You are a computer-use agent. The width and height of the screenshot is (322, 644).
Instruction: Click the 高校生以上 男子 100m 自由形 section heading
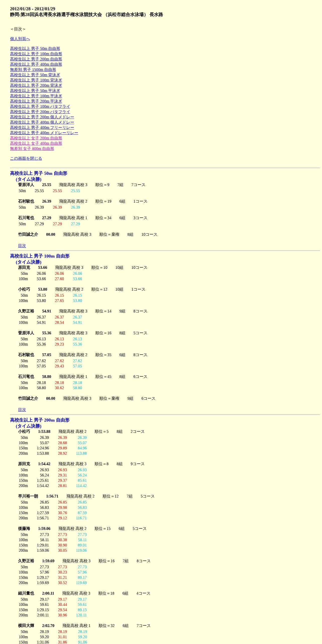pyautogui.click(x=40, y=256)
